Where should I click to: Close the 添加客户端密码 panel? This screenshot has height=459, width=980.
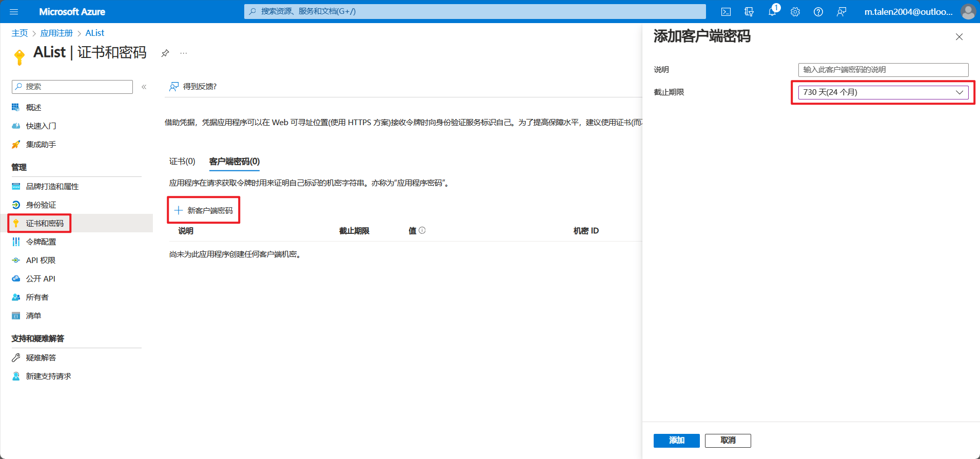click(959, 37)
